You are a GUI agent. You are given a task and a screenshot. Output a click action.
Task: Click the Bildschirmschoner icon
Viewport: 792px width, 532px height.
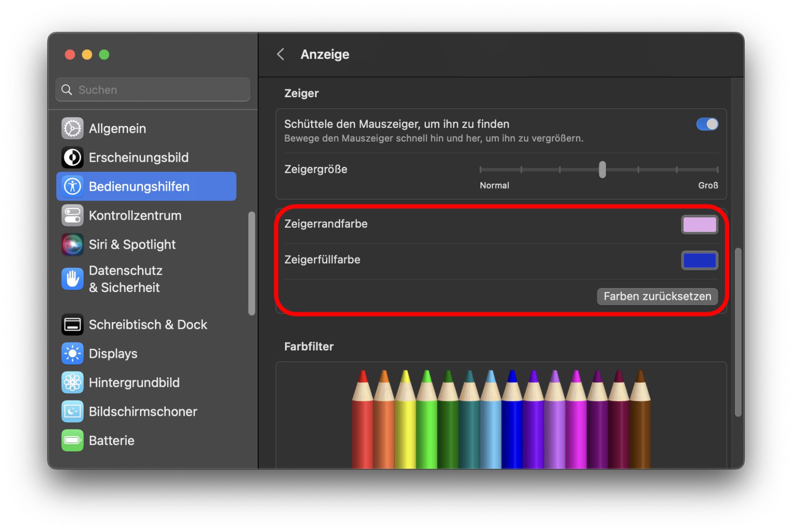[x=72, y=412]
